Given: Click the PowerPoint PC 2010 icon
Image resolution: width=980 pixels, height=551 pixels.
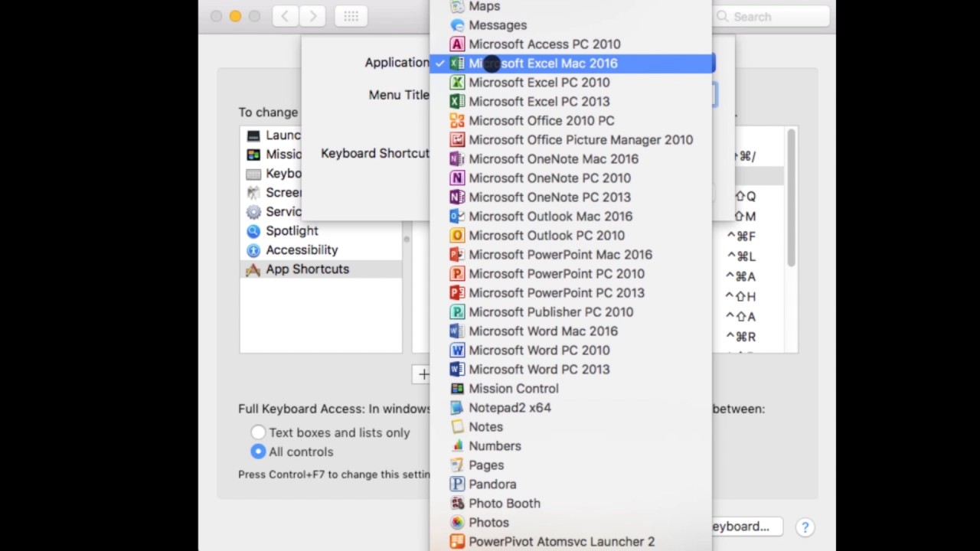Looking at the screenshot, I should (457, 274).
